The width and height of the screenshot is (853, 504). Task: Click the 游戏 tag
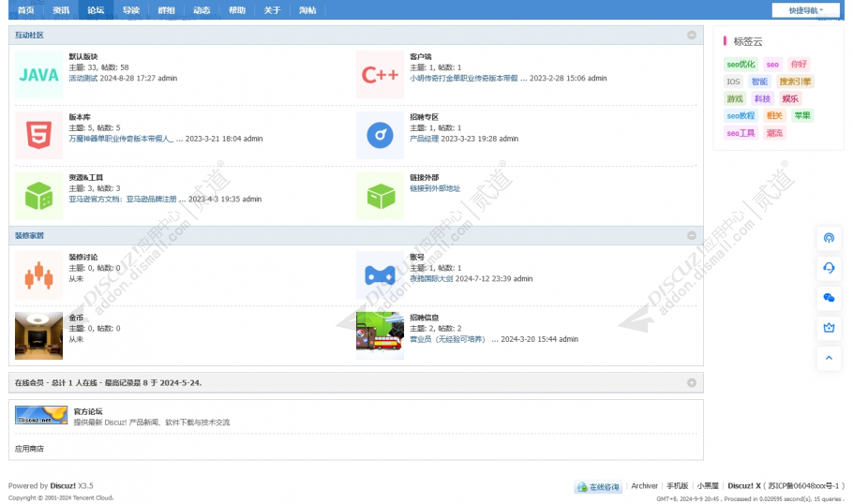tap(734, 98)
